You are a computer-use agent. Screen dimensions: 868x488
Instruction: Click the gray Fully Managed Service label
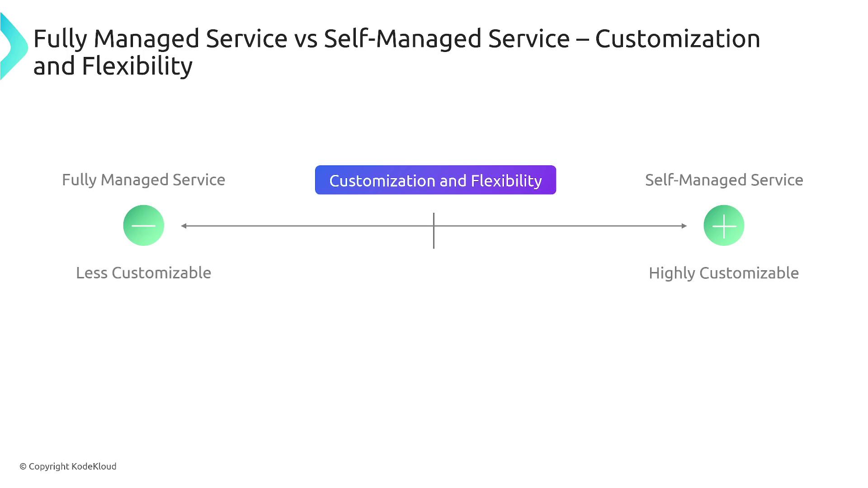click(x=143, y=180)
